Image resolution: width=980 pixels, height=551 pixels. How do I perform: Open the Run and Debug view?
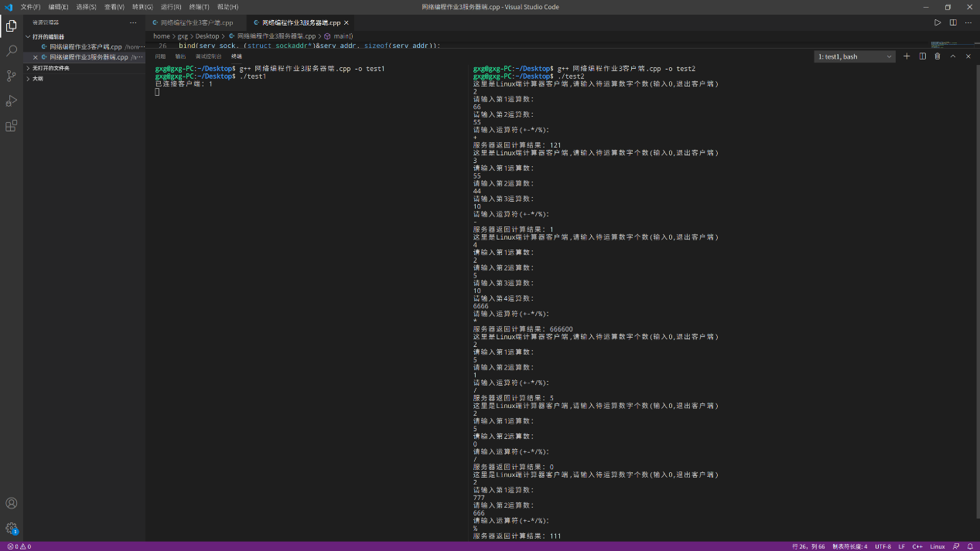(x=12, y=101)
